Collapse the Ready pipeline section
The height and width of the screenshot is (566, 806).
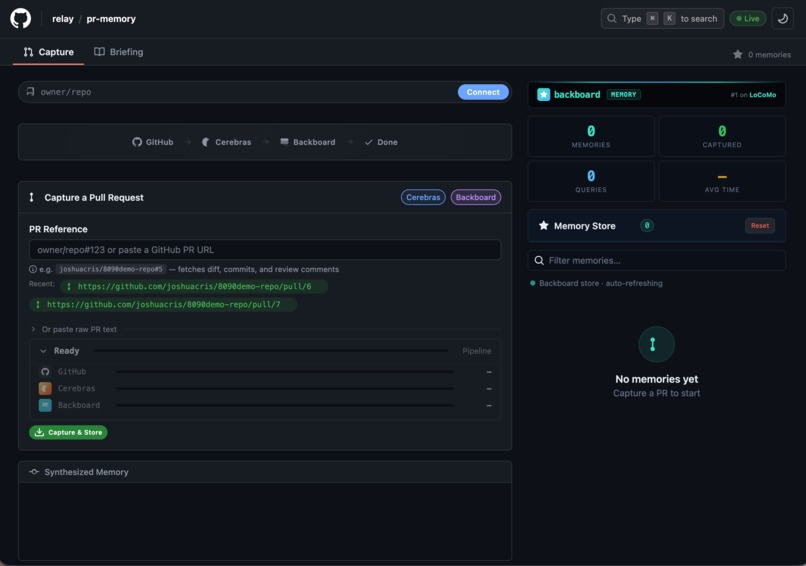point(43,351)
